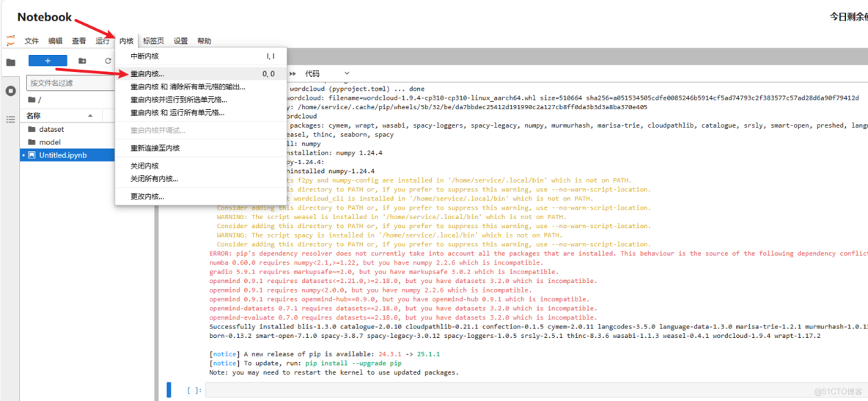The width and height of the screenshot is (868, 401).
Task: Click the 'pip install --upgrade pip' text
Action: tap(353, 363)
